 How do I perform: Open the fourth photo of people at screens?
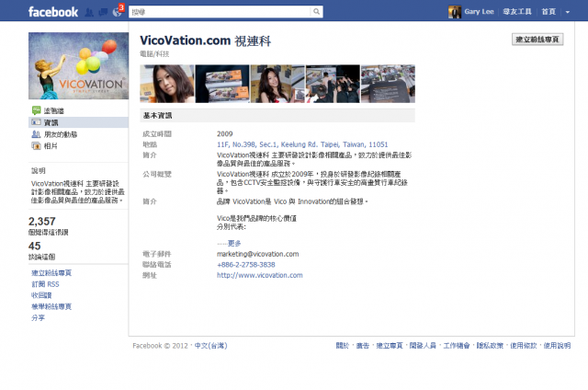(333, 84)
